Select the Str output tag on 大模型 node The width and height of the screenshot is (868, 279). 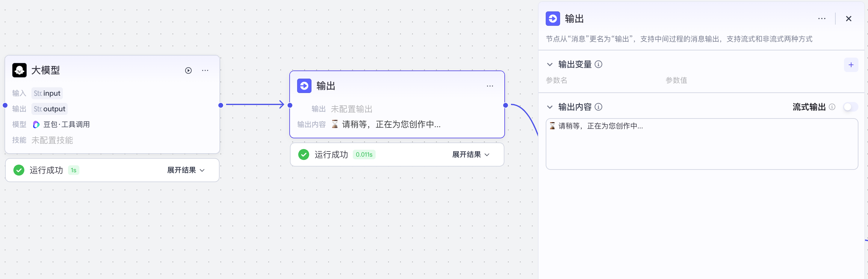tap(49, 109)
